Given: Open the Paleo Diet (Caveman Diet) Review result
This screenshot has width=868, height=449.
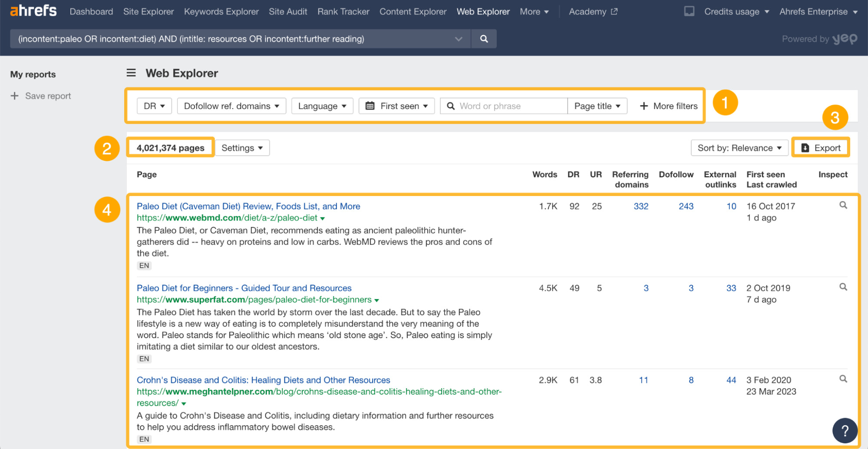Looking at the screenshot, I should coord(248,206).
